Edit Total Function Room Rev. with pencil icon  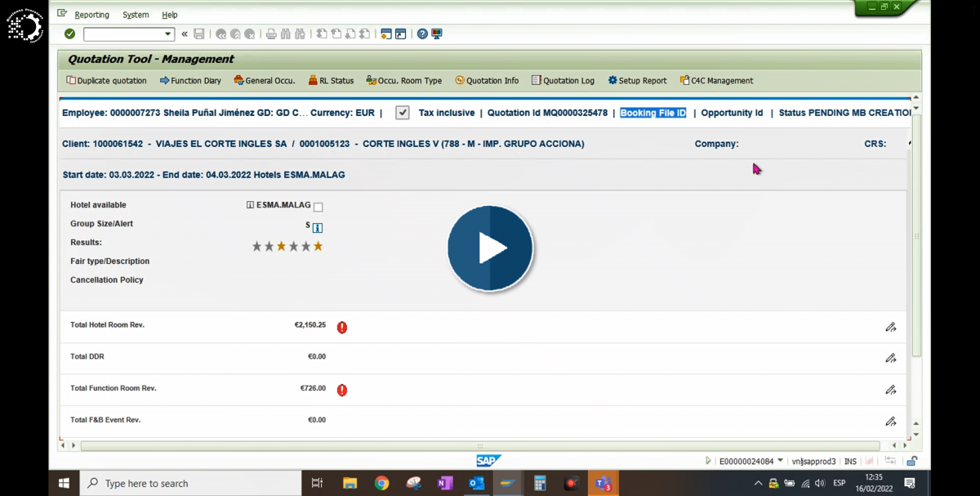pos(891,390)
